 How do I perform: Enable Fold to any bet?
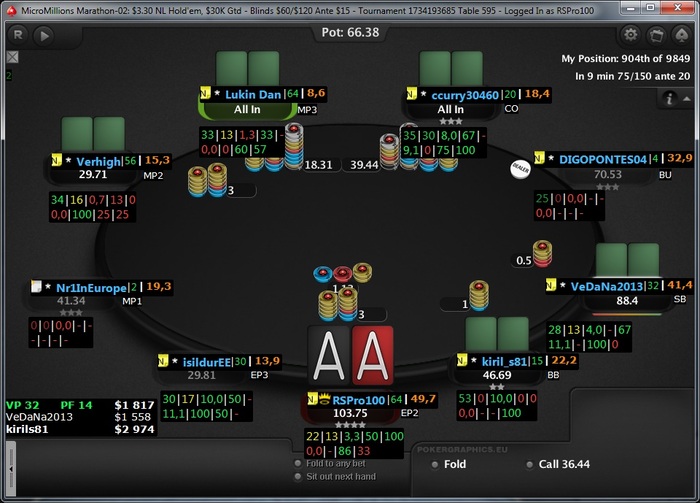coord(330,464)
